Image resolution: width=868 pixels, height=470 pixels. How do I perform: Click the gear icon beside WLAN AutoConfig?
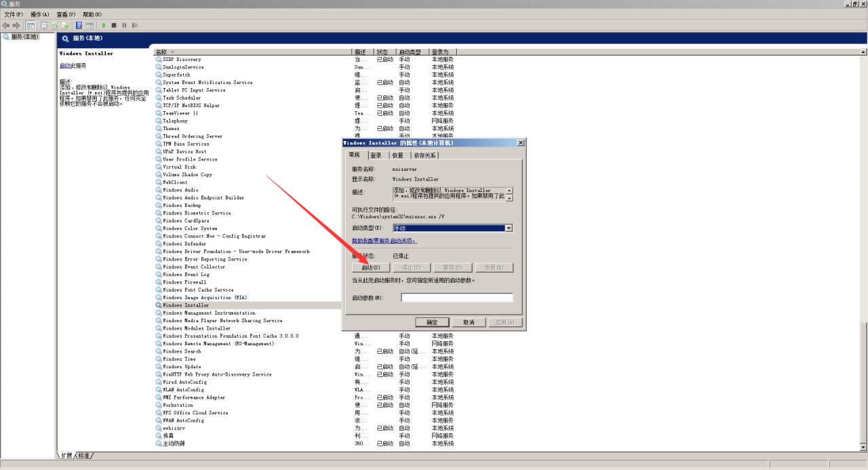(x=159, y=389)
